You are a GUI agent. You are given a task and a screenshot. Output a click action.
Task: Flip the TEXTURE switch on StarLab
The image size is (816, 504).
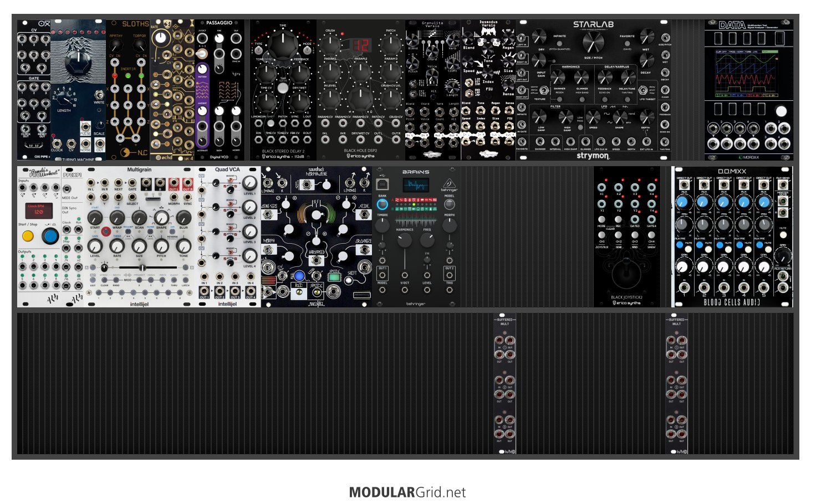544,90
